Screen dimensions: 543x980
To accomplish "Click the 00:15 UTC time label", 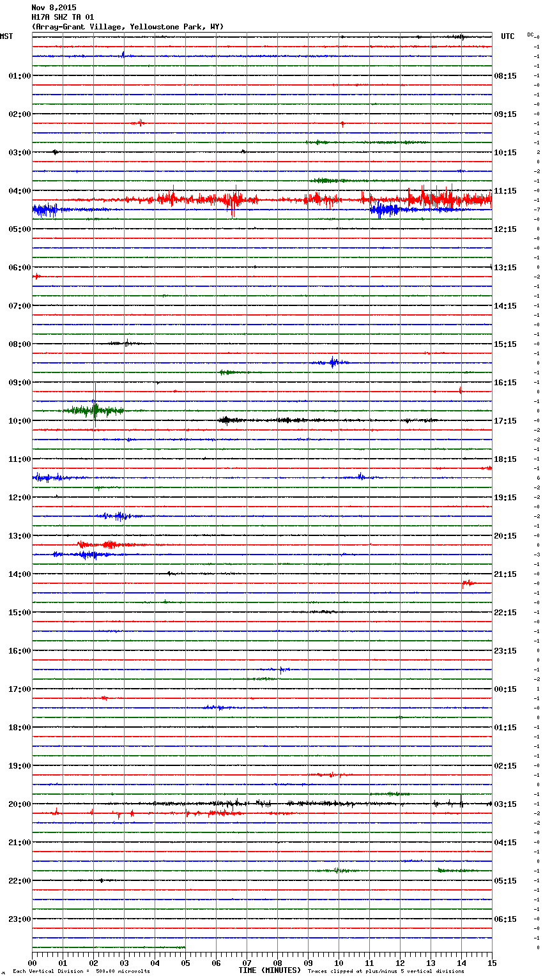I will tap(505, 689).
